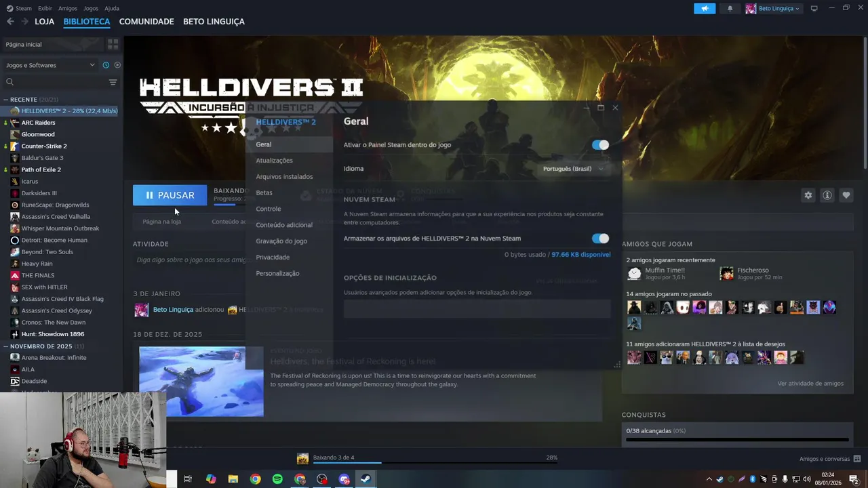
Task: Click the recent activity clock icon
Action: [106, 65]
